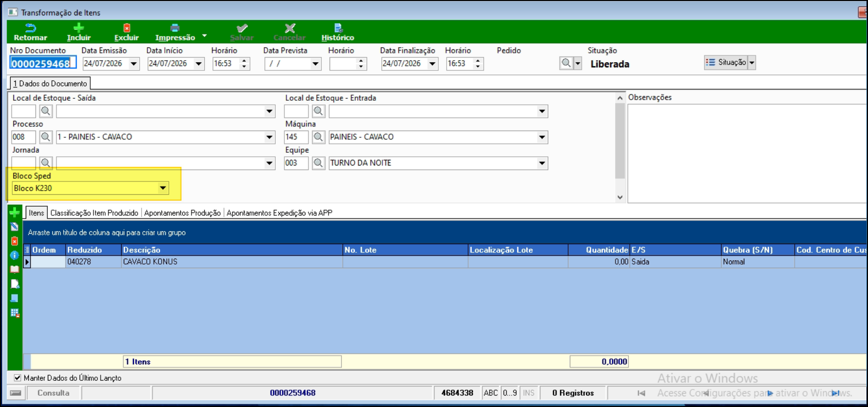
Task: Click the Nro Documento input field
Action: click(x=43, y=63)
